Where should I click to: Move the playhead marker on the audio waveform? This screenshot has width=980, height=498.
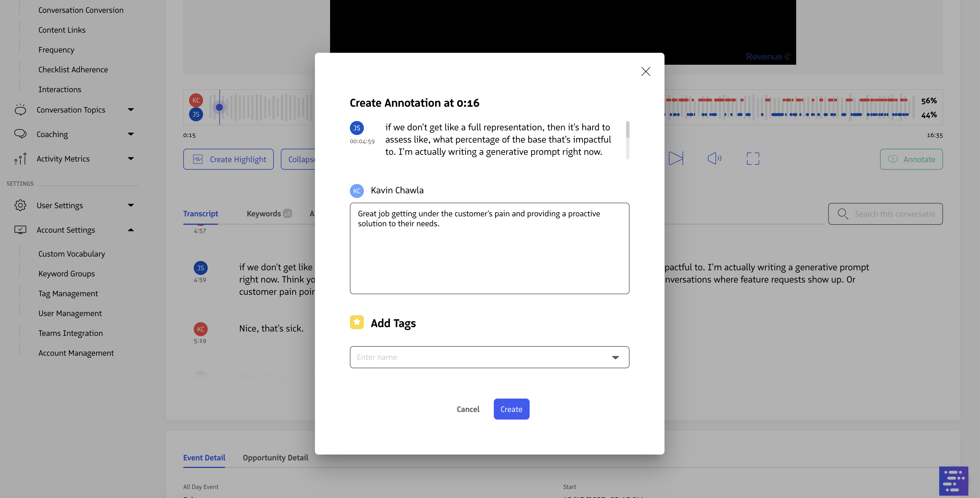point(219,107)
